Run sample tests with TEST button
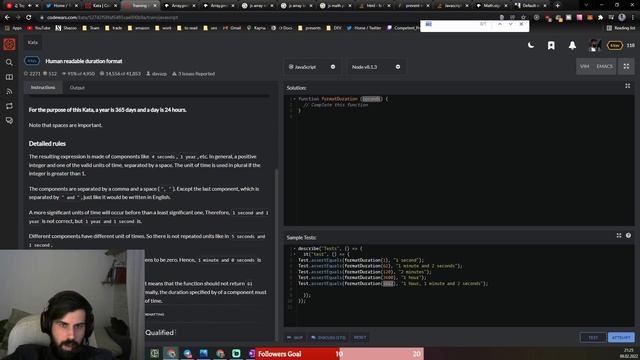The height and width of the screenshot is (360, 640). tap(593, 338)
